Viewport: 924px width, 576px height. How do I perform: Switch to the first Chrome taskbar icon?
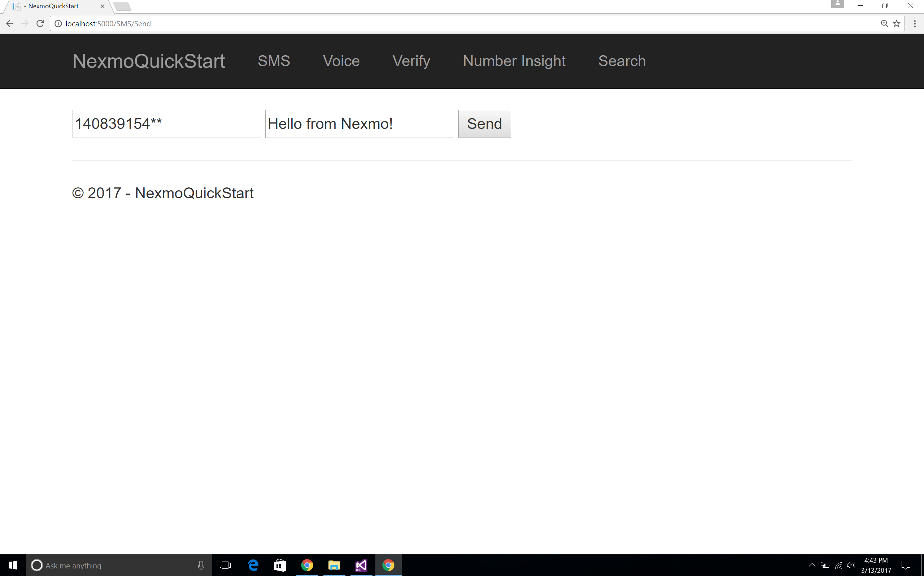[x=307, y=565]
